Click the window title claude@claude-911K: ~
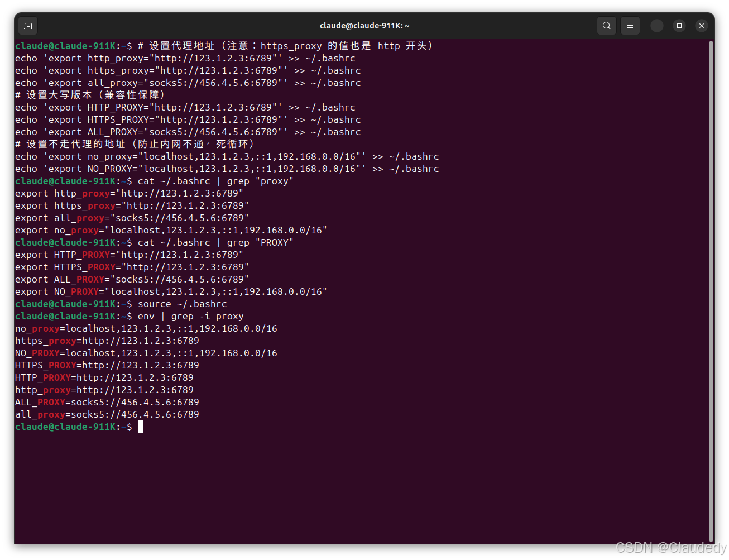This screenshot has width=729, height=560. click(364, 26)
